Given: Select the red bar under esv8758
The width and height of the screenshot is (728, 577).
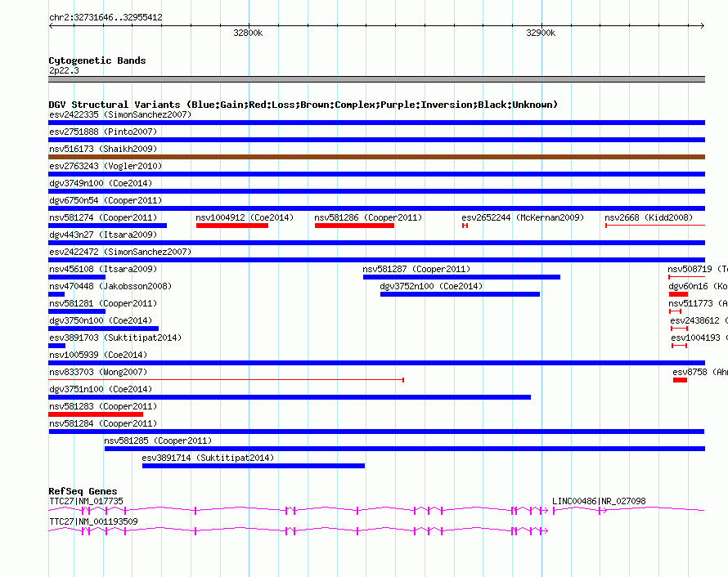Looking at the screenshot, I should pos(681,380).
